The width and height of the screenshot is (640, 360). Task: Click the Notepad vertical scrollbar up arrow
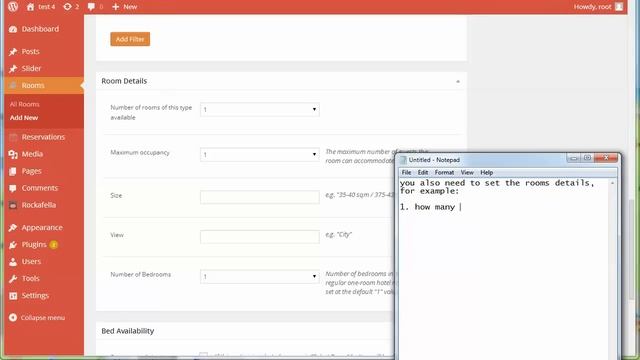613,183
